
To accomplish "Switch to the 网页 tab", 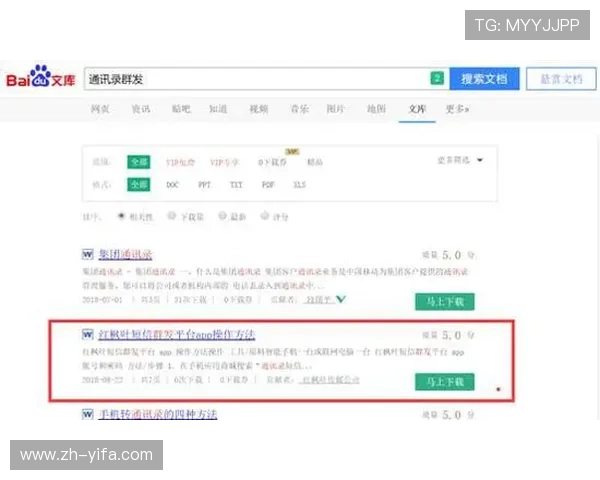I will click(x=100, y=109).
